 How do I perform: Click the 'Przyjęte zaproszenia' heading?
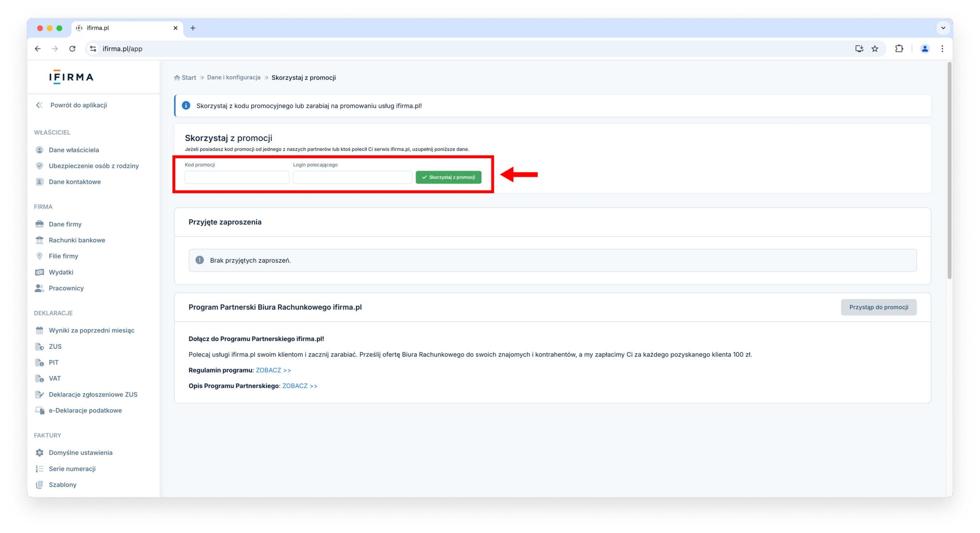tap(225, 222)
